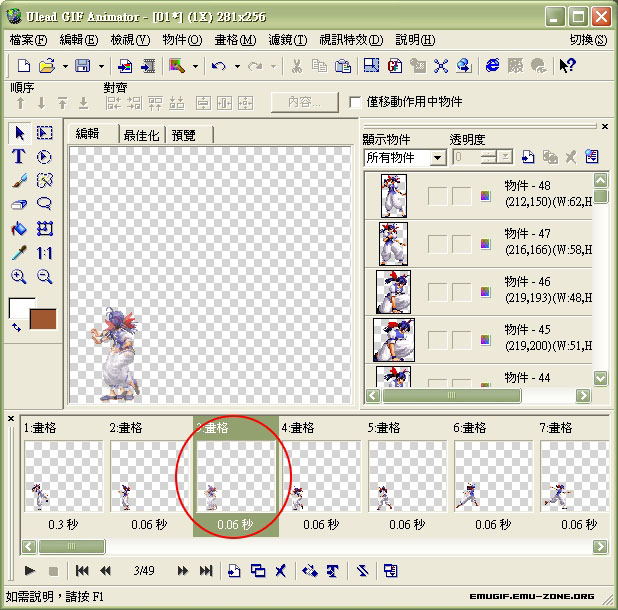Open the 濾鏡(T) menu
The width and height of the screenshot is (618, 610).
[x=288, y=40]
